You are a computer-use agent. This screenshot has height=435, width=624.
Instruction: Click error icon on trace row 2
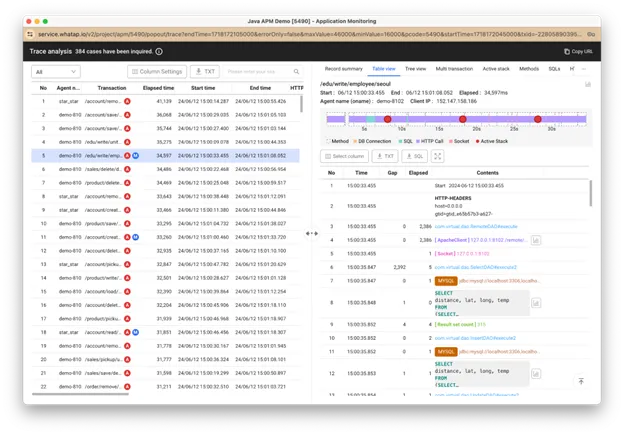click(127, 115)
